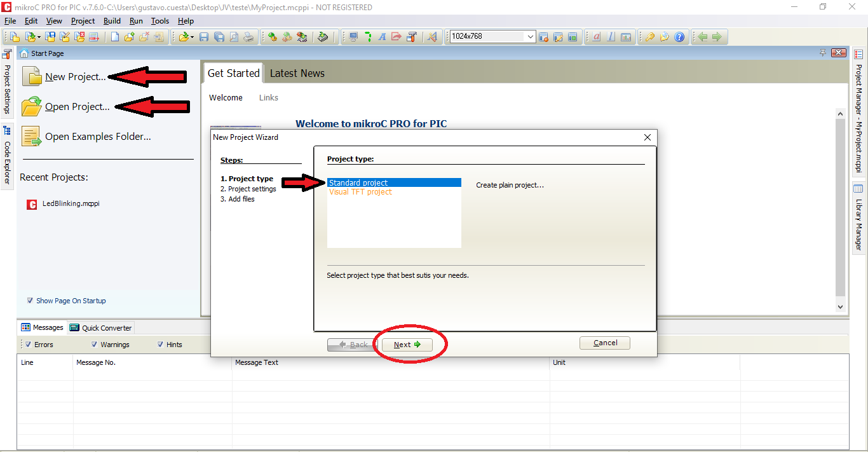The width and height of the screenshot is (868, 452).
Task: Click the green forward arrow icon
Action: [717, 37]
